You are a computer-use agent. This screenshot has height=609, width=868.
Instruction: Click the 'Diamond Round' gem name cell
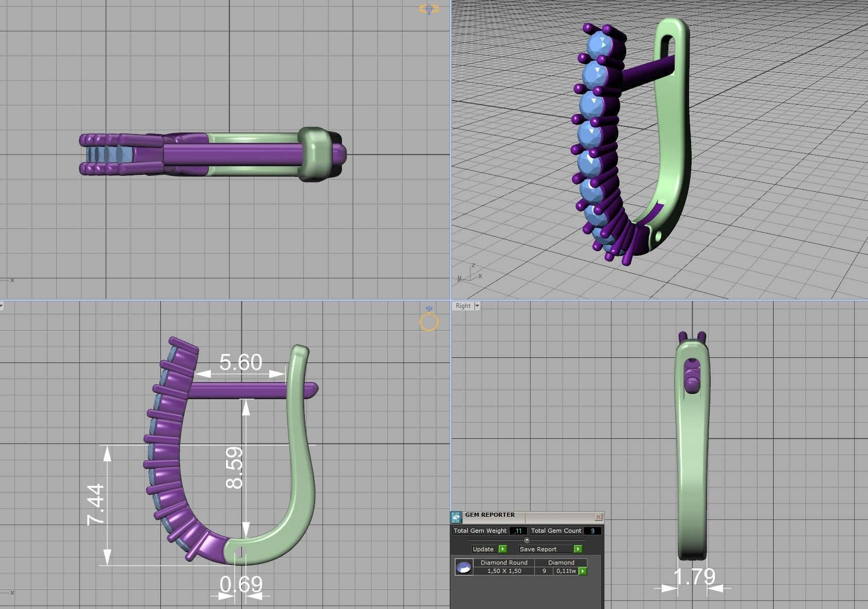click(504, 563)
